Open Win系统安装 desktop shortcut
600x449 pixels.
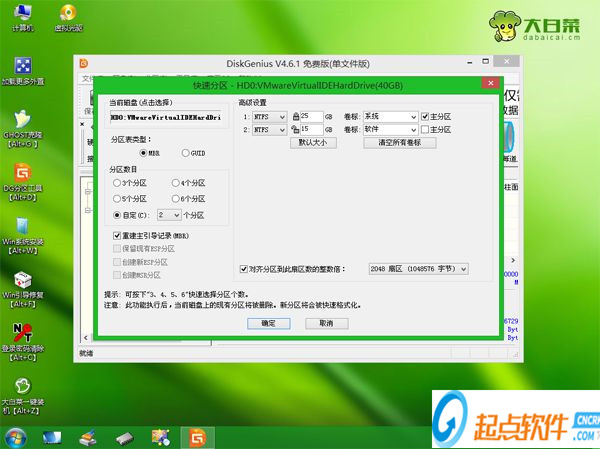click(x=23, y=235)
